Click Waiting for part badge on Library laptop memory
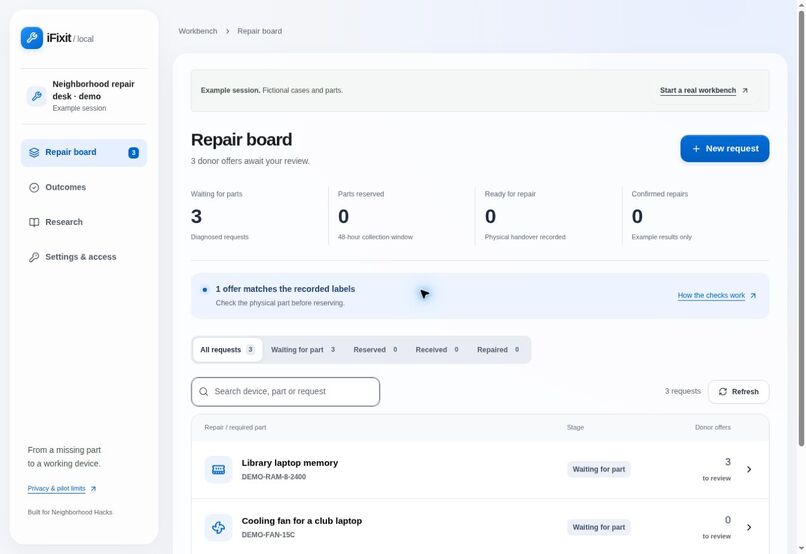806x554 pixels. tap(599, 470)
